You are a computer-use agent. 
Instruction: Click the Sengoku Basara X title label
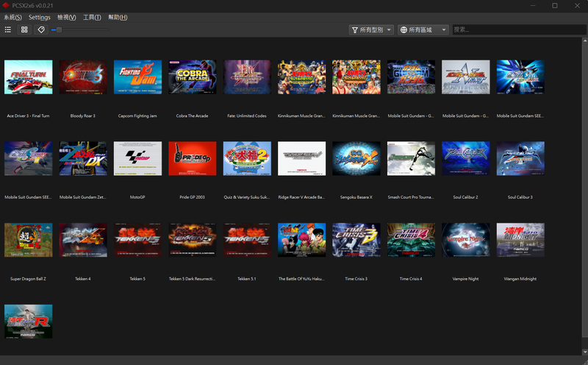356,197
